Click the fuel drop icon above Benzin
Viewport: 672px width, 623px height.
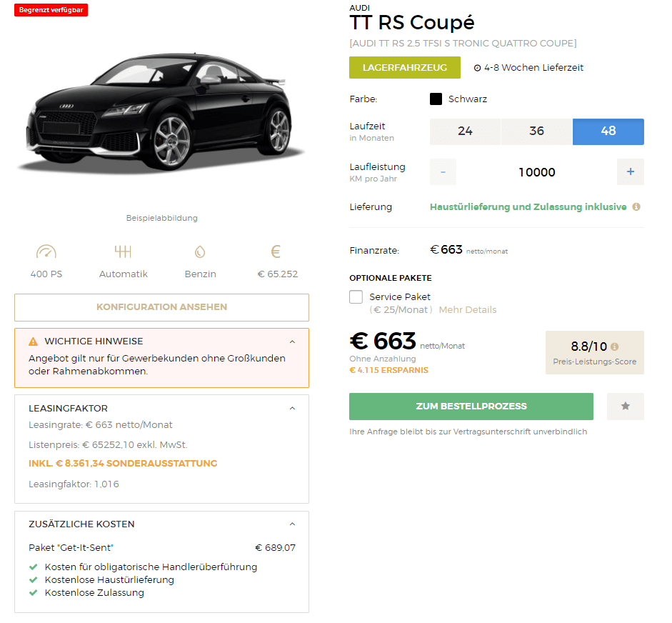point(200,251)
